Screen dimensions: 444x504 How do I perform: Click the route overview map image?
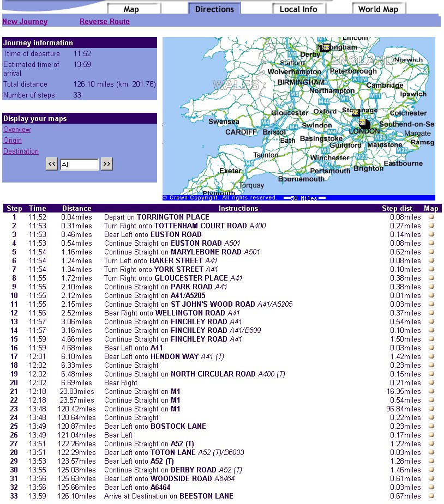coord(299,119)
